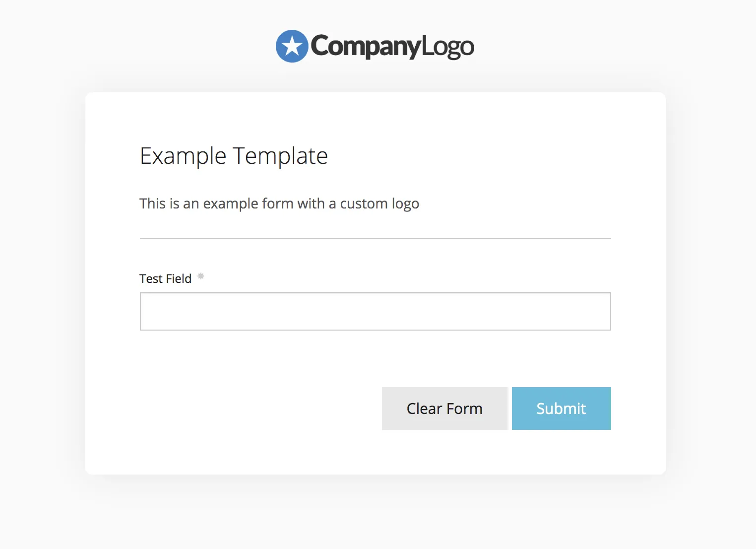Click the Example Template heading

(234, 156)
